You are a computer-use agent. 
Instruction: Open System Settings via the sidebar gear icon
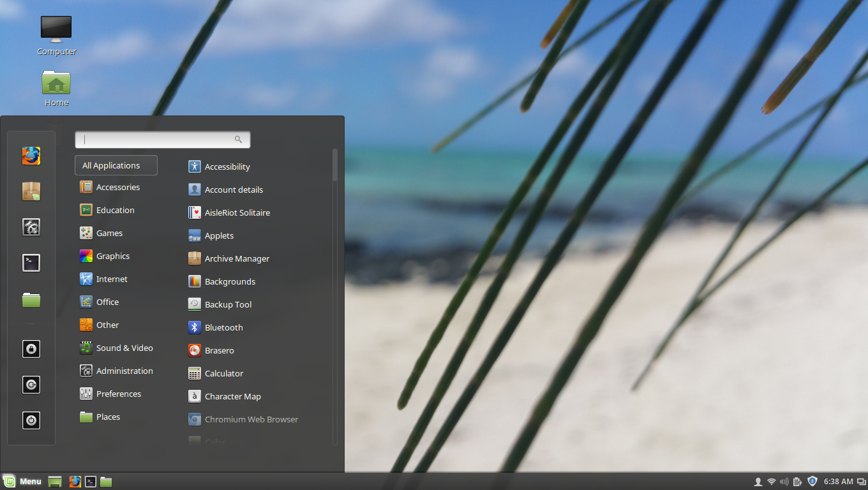pyautogui.click(x=31, y=226)
